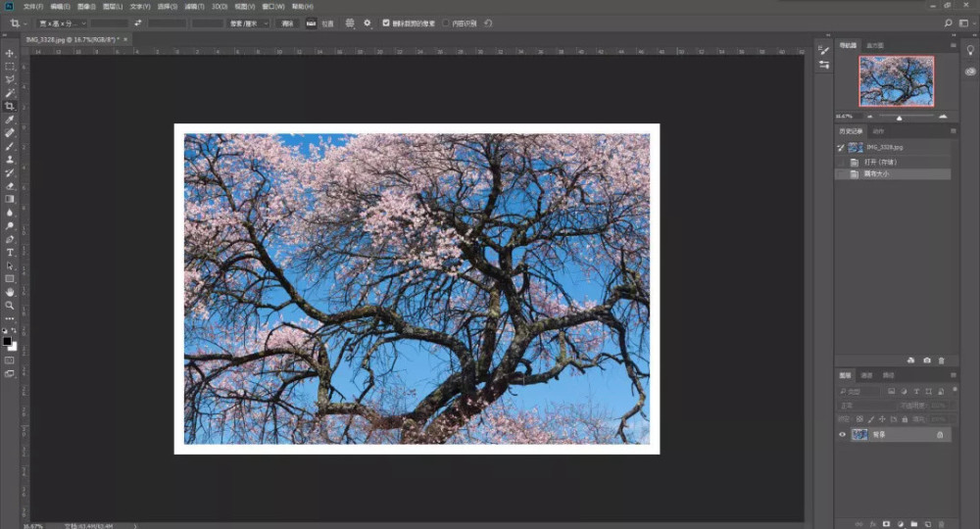Create new snapshot with camera icon
The height and width of the screenshot is (529, 980).
pos(926,361)
